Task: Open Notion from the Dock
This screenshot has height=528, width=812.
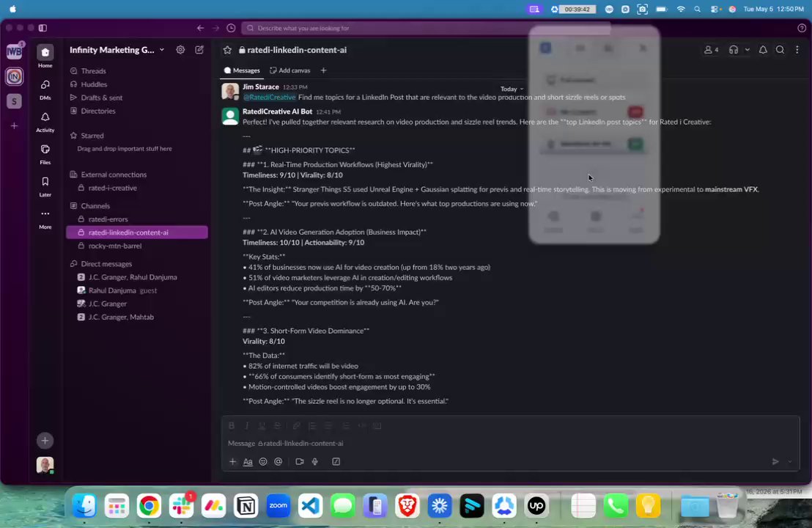Action: coord(246,506)
